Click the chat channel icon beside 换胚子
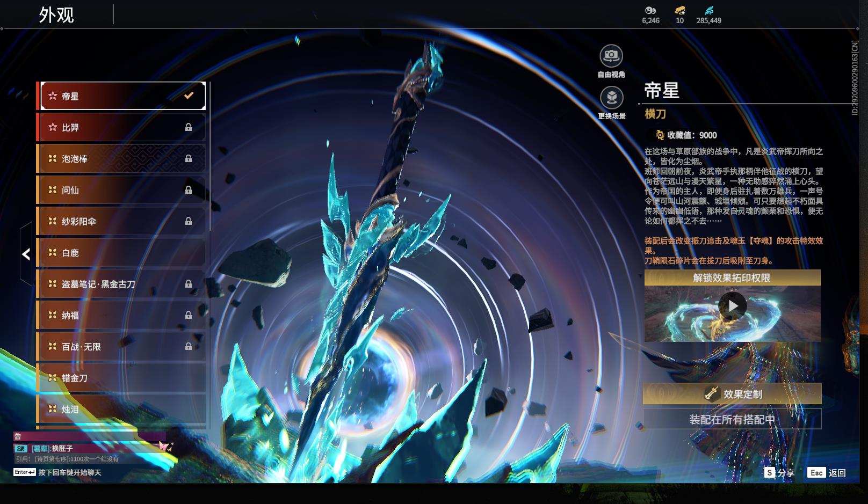Viewport: 868px width, 504px height. click(x=21, y=448)
